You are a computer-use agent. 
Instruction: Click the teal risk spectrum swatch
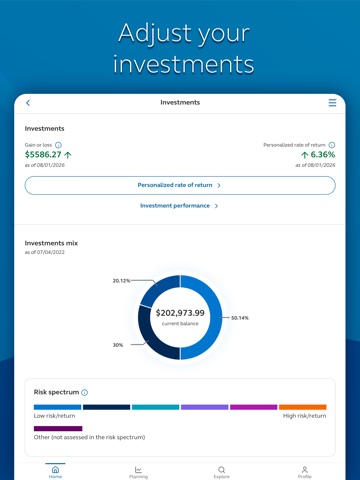pyautogui.click(x=155, y=407)
